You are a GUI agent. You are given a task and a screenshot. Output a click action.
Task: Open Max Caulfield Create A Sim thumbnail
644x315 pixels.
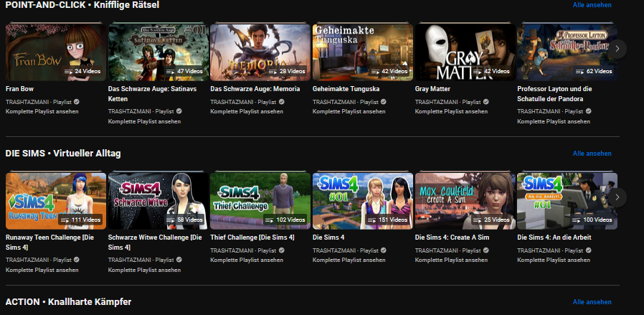point(465,200)
